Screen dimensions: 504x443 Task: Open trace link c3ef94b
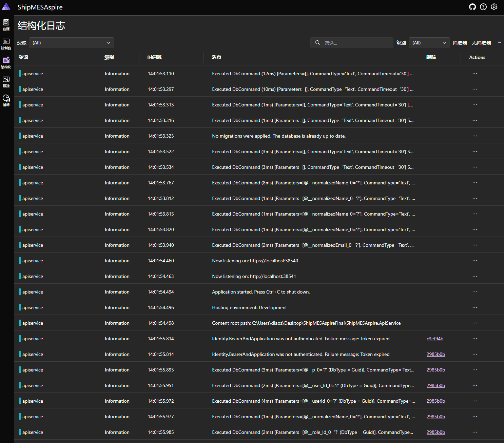pyautogui.click(x=435, y=339)
